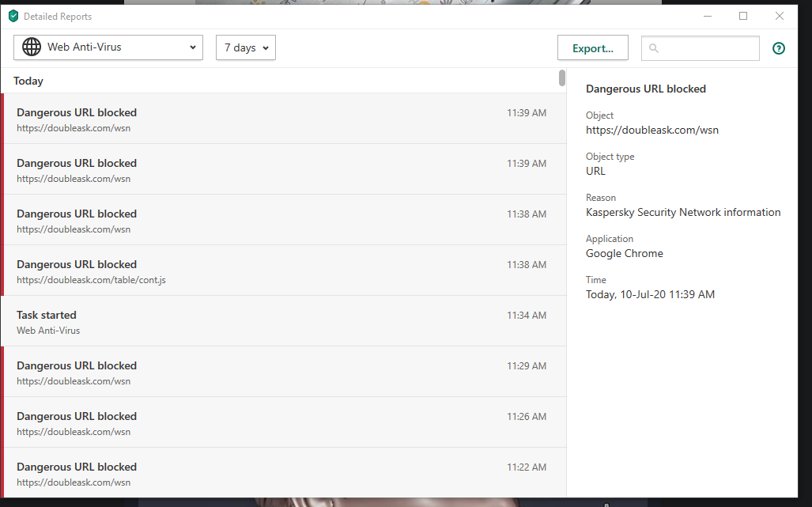Screen dimensions: 812x507
Task: Click the Object type value URL
Action: click(595, 172)
